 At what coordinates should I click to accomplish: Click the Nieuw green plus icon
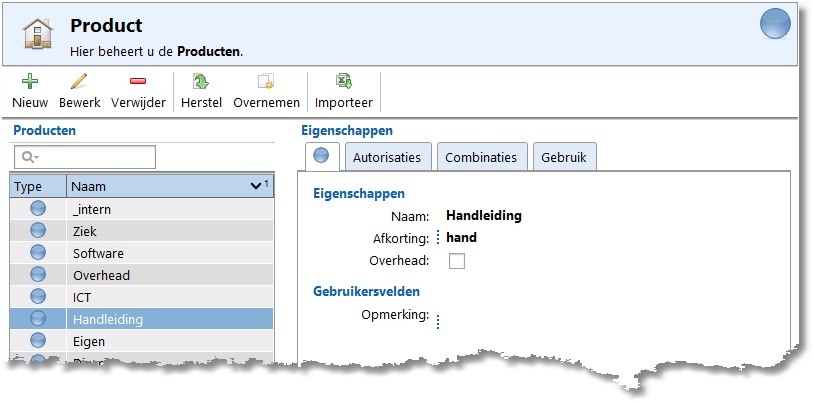(30, 83)
